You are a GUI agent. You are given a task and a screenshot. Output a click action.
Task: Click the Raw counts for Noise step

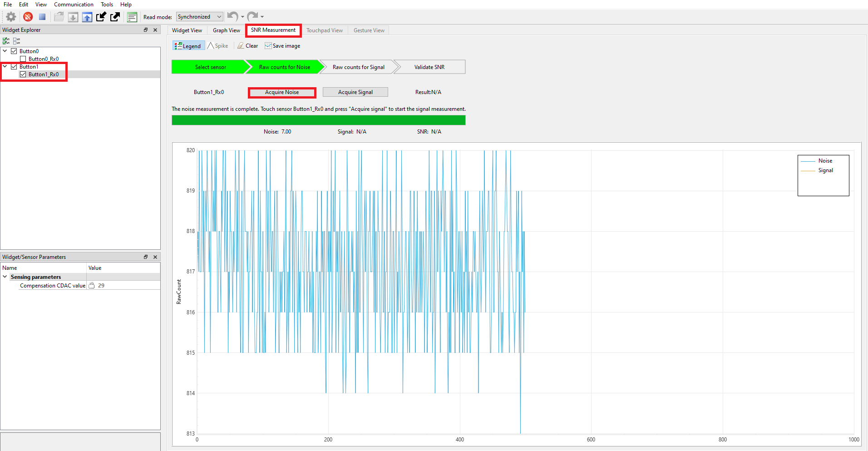tap(285, 67)
